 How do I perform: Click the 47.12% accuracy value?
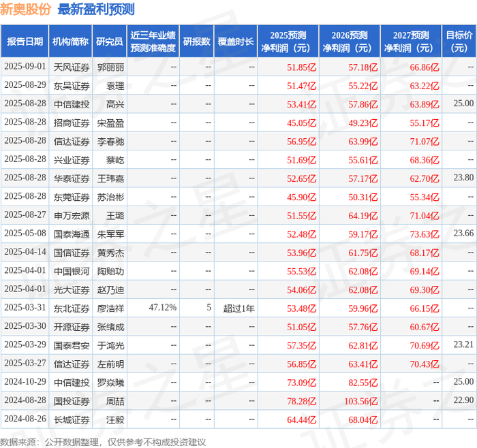click(x=162, y=307)
